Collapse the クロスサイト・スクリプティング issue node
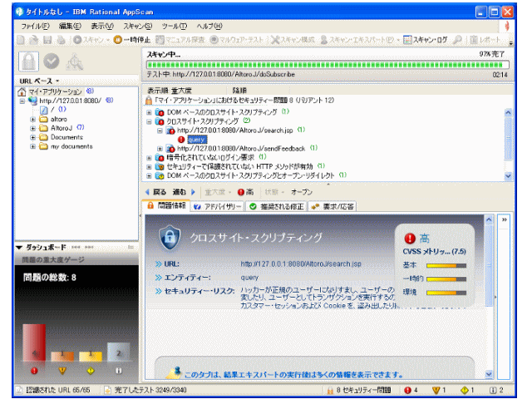The image size is (532, 399). pyautogui.click(x=150, y=121)
